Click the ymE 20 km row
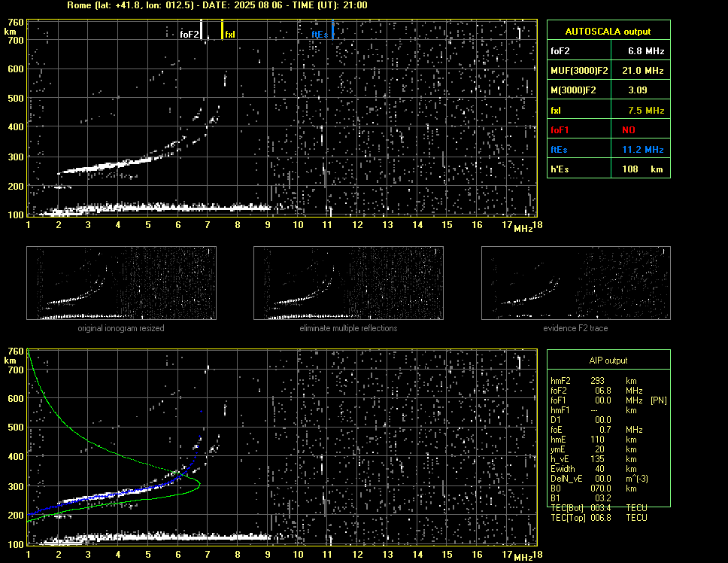Image resolution: width=728 pixels, height=563 pixels. (593, 449)
